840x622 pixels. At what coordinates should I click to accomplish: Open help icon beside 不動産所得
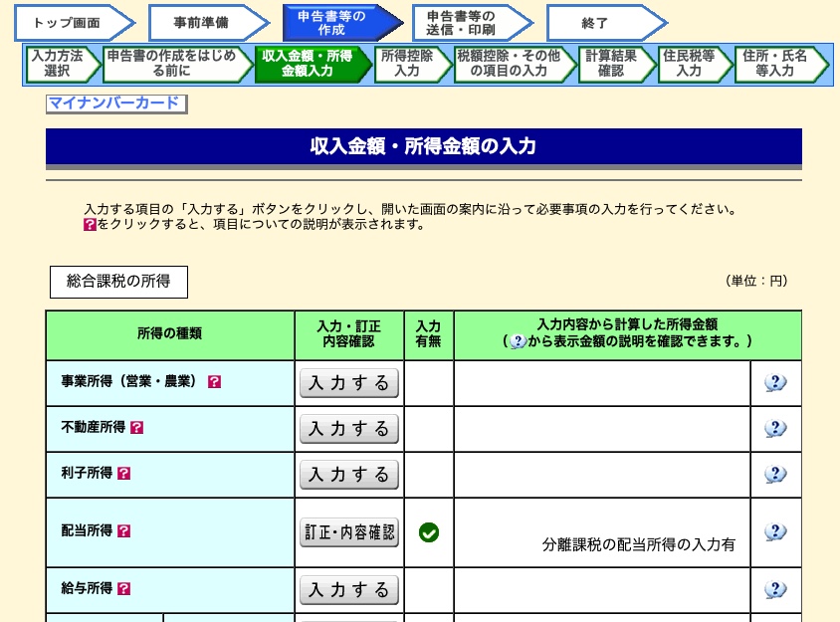[x=137, y=428]
